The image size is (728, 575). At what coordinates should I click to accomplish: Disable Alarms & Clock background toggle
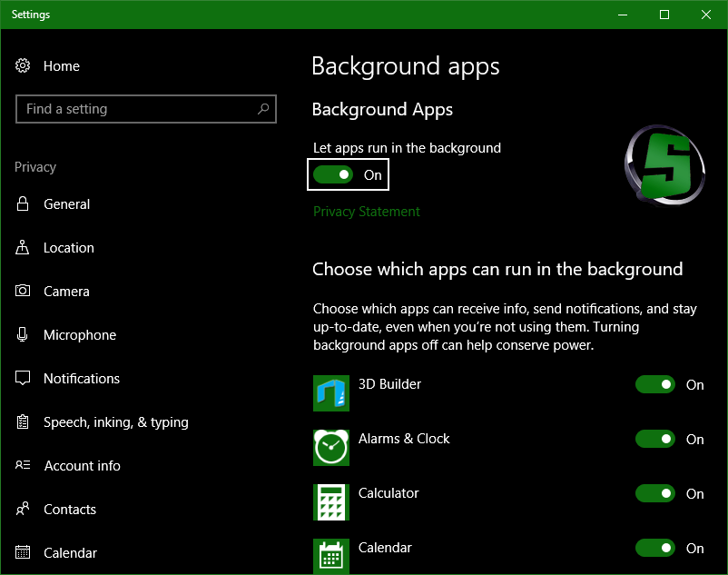(655, 439)
